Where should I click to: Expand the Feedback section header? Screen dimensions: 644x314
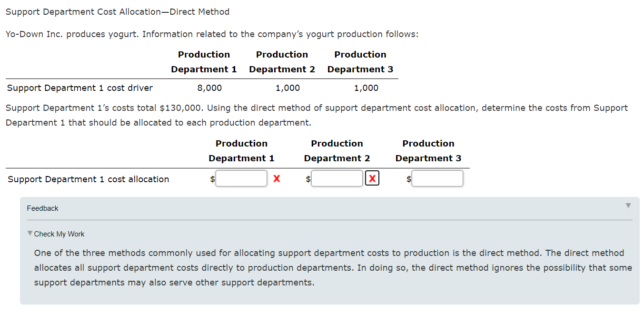[x=42, y=208]
